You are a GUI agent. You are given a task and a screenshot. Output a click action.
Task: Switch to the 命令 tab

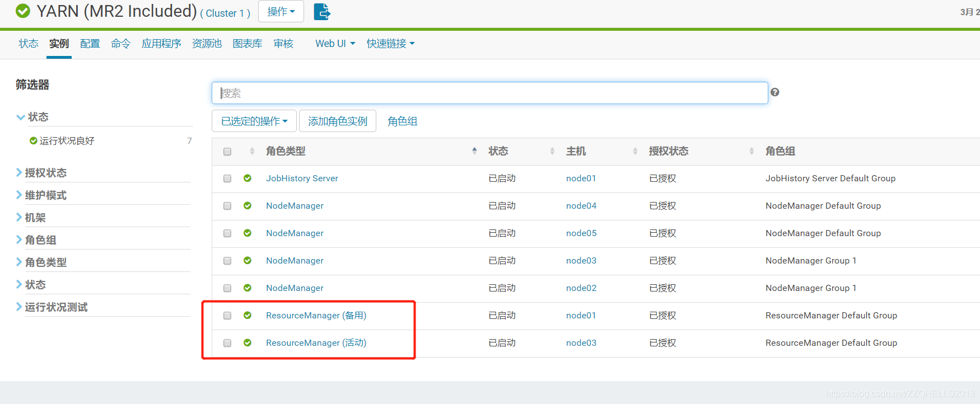(120, 43)
